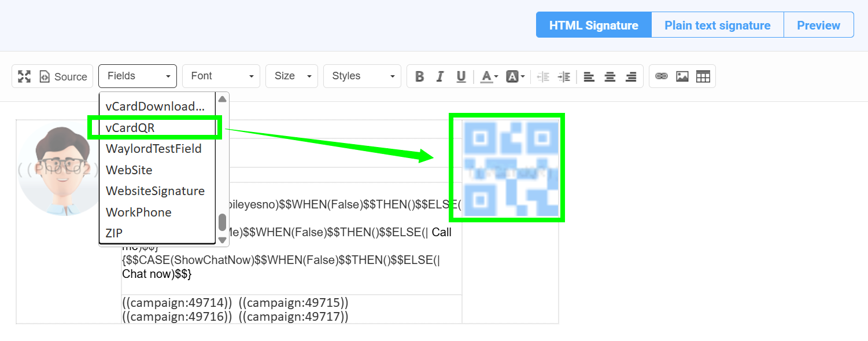This screenshot has height=341, width=868.
Task: Increase the indent
Action: [x=564, y=76]
